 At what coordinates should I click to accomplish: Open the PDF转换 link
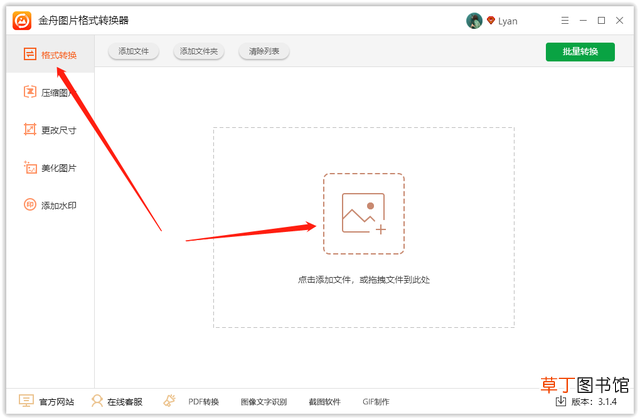(204, 402)
